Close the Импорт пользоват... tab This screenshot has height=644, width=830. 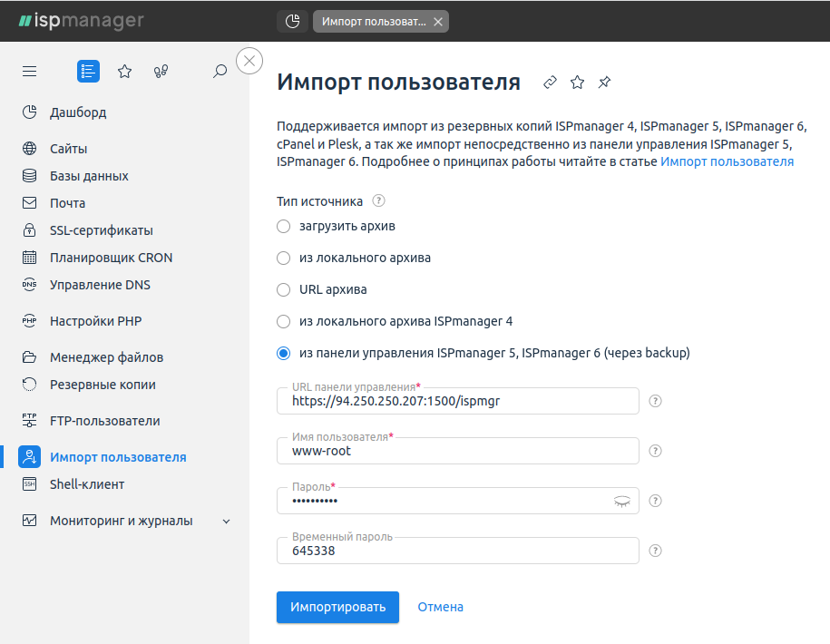(x=438, y=22)
